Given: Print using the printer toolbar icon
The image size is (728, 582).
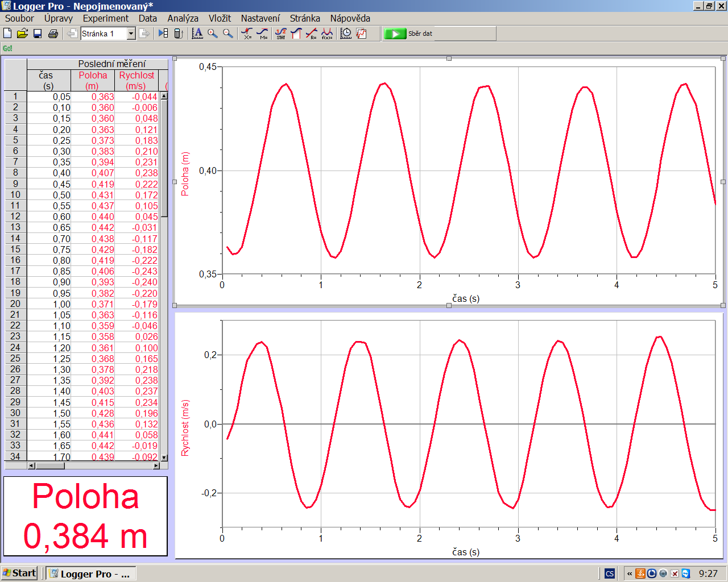Looking at the screenshot, I should (x=53, y=34).
